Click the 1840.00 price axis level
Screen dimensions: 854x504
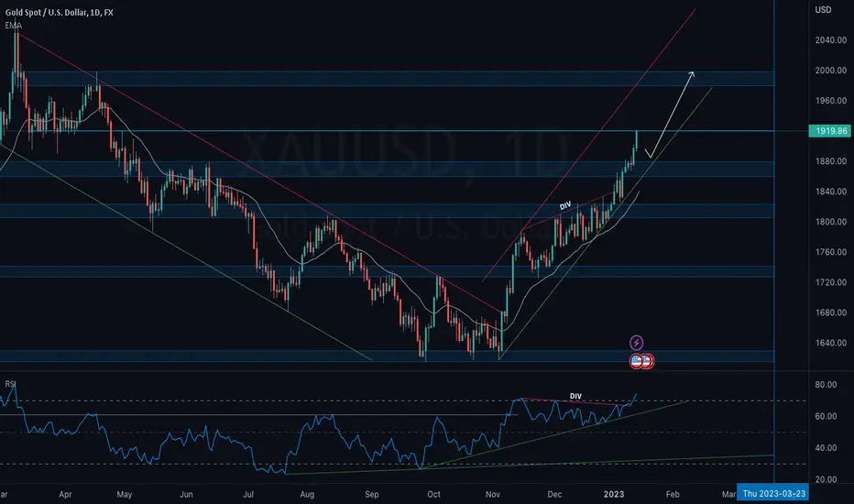(830, 192)
